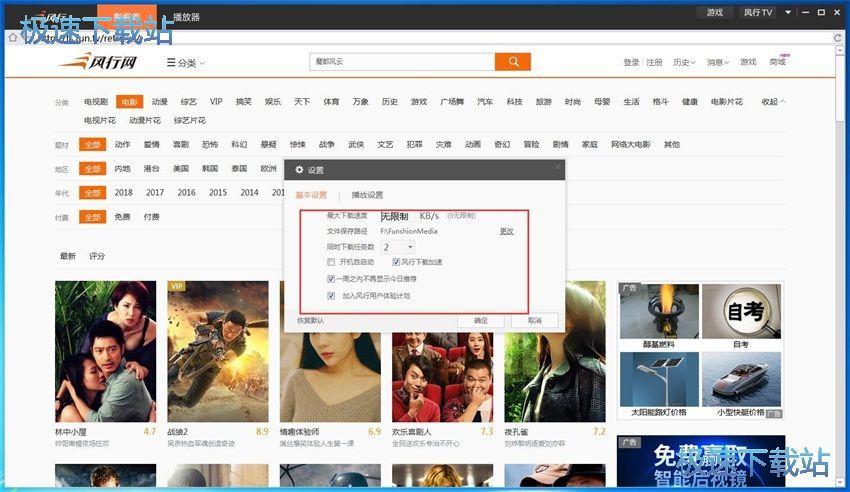Click the 注册 link
850x492 pixels.
tap(654, 62)
